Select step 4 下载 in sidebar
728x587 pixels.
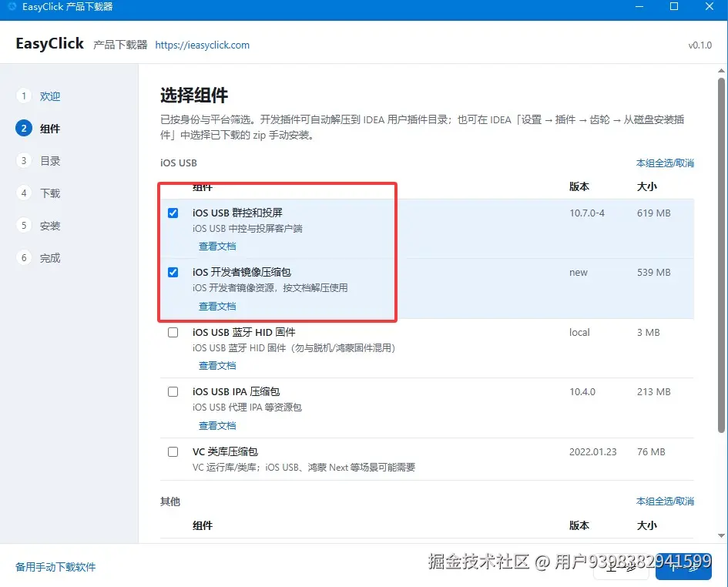point(39,193)
